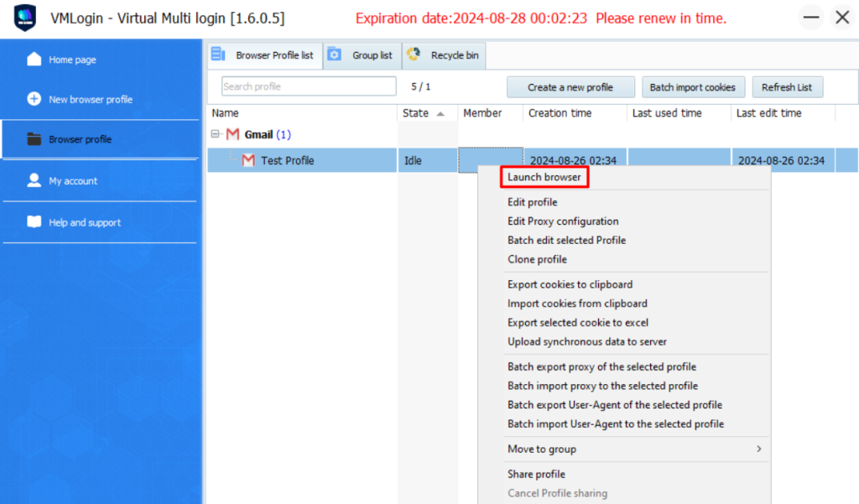The width and height of the screenshot is (859, 504).
Task: Minimize the VMLogin window
Action: coord(811,17)
